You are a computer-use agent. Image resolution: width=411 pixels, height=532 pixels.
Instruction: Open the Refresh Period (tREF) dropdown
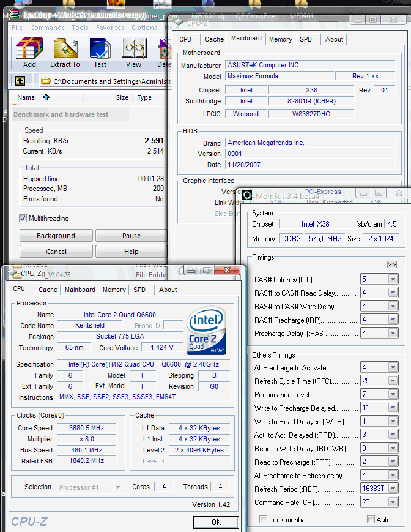point(393,489)
